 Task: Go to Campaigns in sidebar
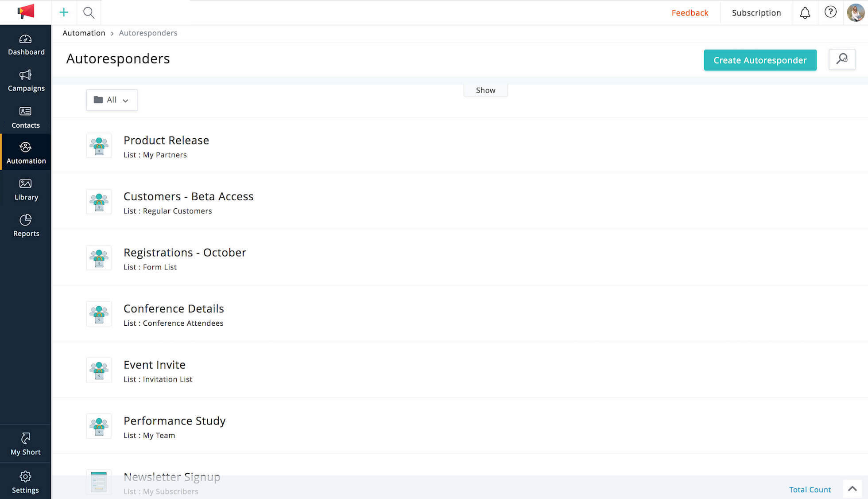(26, 81)
